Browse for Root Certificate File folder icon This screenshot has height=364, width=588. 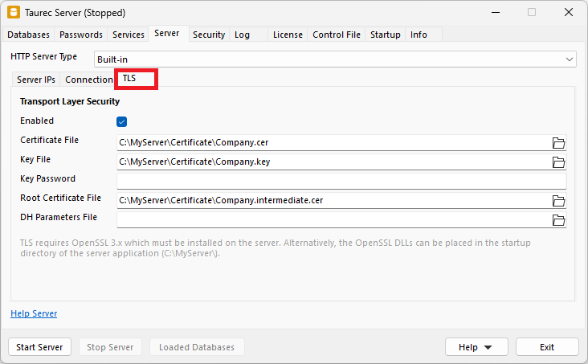pyautogui.click(x=558, y=201)
